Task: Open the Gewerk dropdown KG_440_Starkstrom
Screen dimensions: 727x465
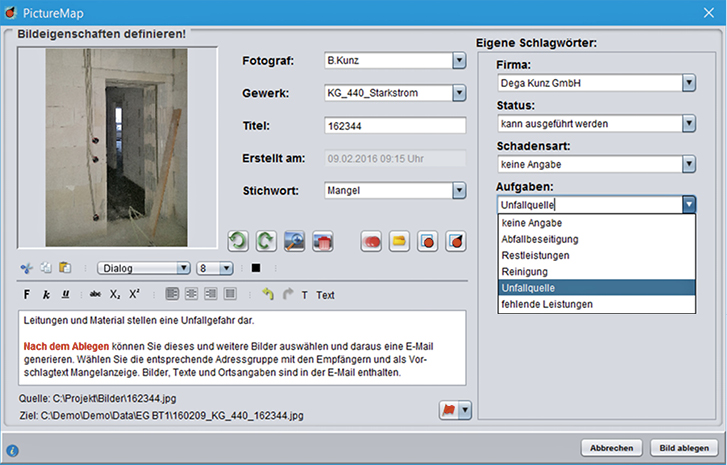Action: [459, 93]
